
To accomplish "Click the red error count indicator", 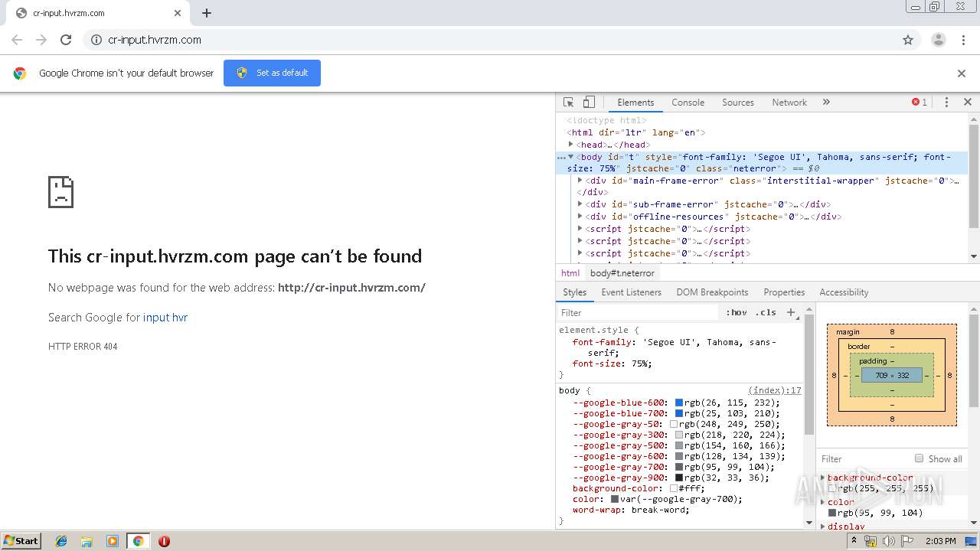I will [920, 102].
